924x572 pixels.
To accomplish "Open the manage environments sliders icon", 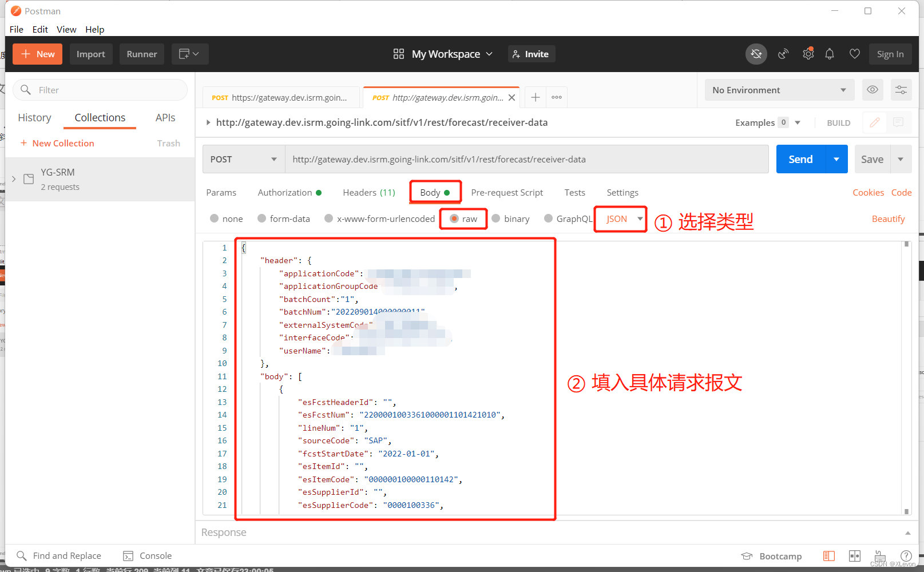I will pyautogui.click(x=901, y=90).
